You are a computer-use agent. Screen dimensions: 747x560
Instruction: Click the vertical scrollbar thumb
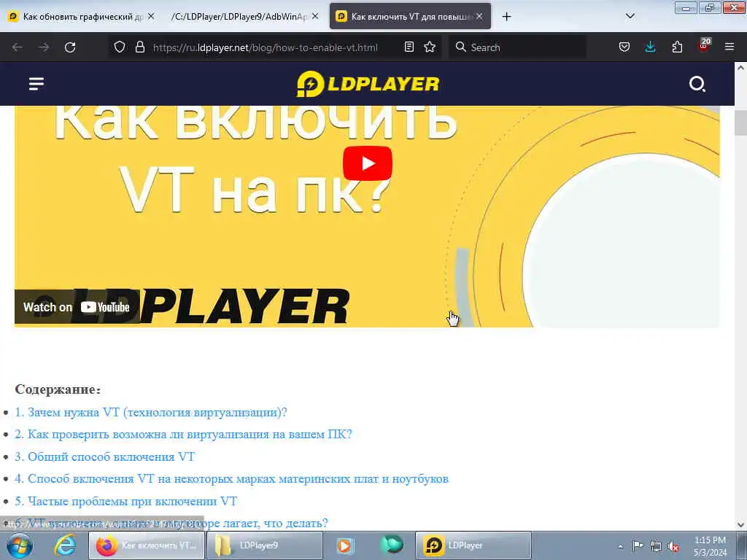[740, 122]
